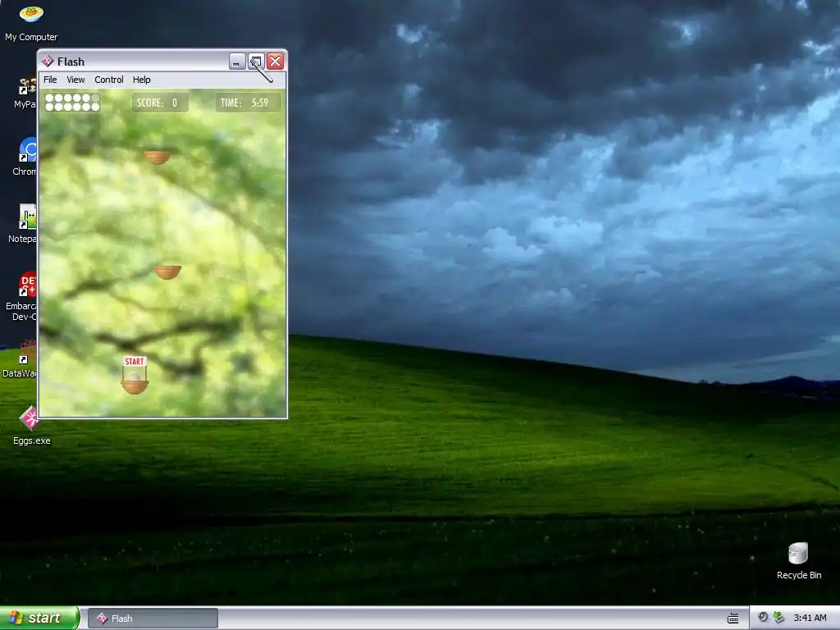Click the egg lives counter
The width and height of the screenshot is (840, 630).
(x=72, y=103)
